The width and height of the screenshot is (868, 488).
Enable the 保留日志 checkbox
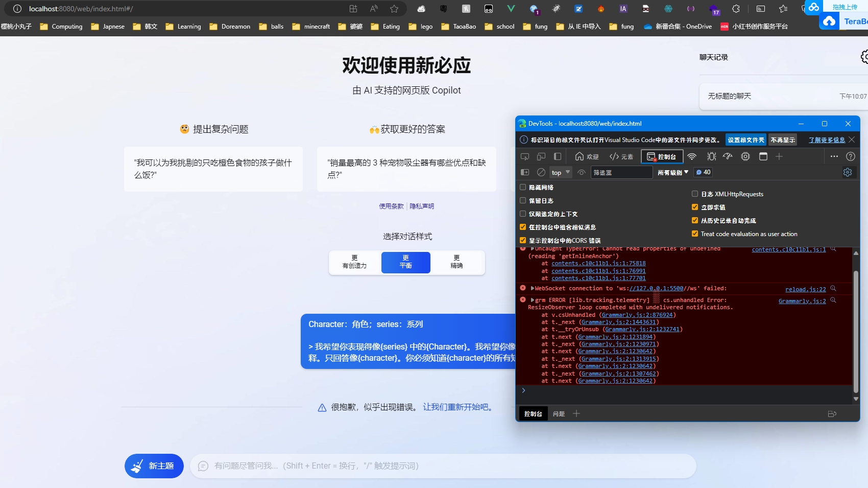[x=523, y=200]
